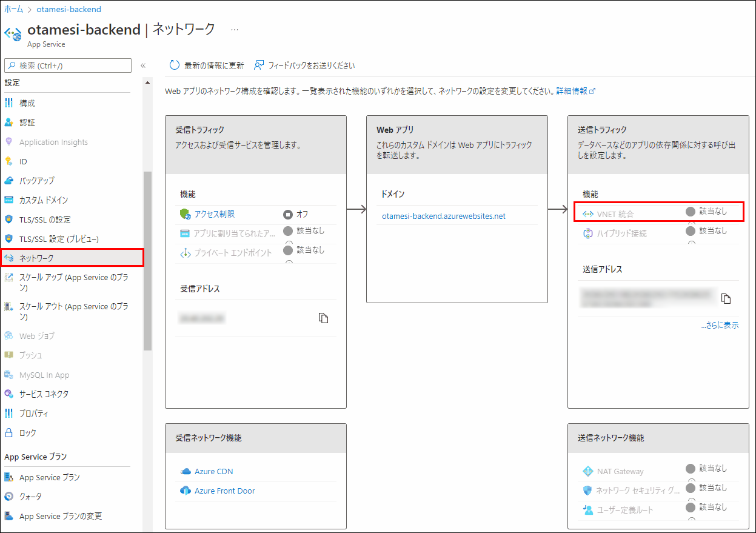The image size is (756, 533).
Task: Open アクセス制限 link
Action: coord(215,214)
